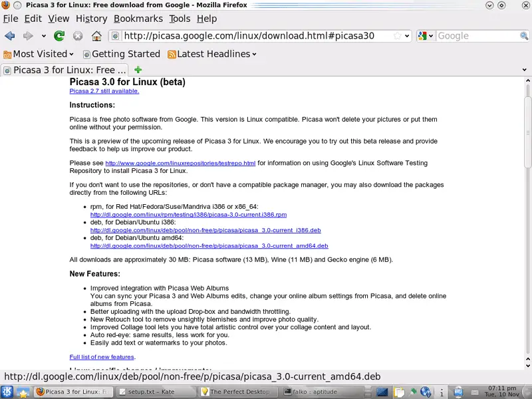
Task: Click the Latest Headlines RSS icon
Action: [x=172, y=55]
